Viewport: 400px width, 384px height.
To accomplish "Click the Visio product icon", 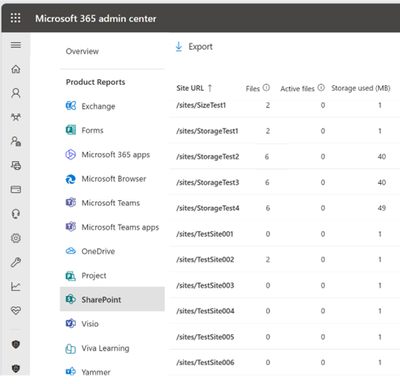I will coord(71,323).
